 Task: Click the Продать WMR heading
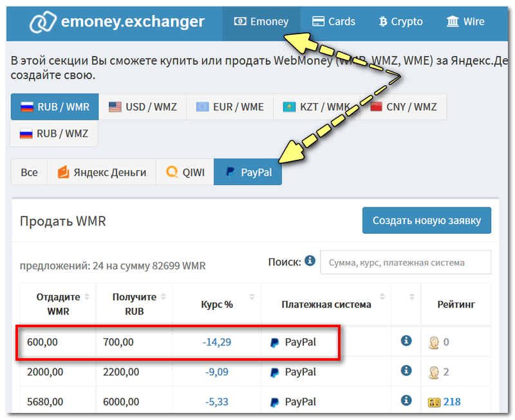point(62,221)
